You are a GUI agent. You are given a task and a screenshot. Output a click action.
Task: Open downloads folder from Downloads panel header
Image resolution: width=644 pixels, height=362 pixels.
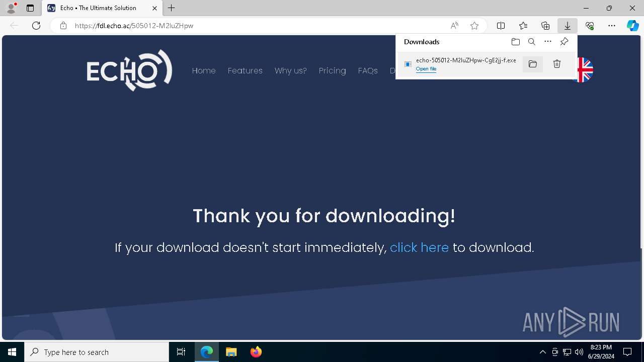516,42
